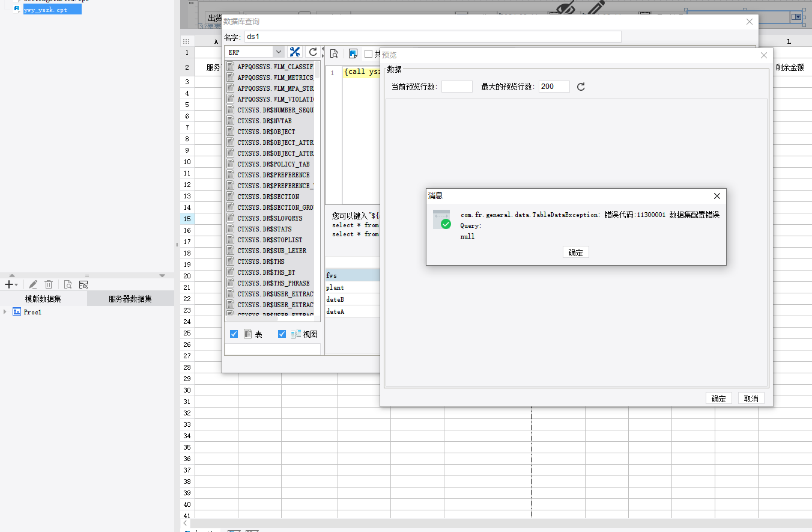Screen dimensions: 812x532
Task: Click the pencil edit dataset icon
Action: pyautogui.click(x=33, y=284)
